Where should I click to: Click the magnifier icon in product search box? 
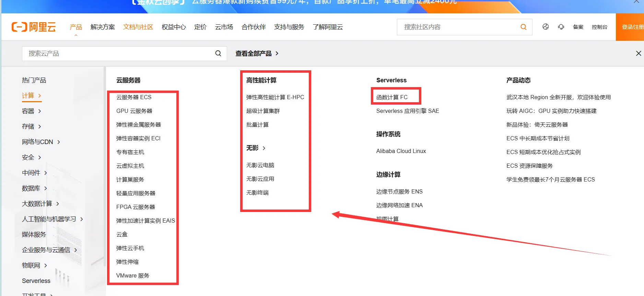coord(218,54)
